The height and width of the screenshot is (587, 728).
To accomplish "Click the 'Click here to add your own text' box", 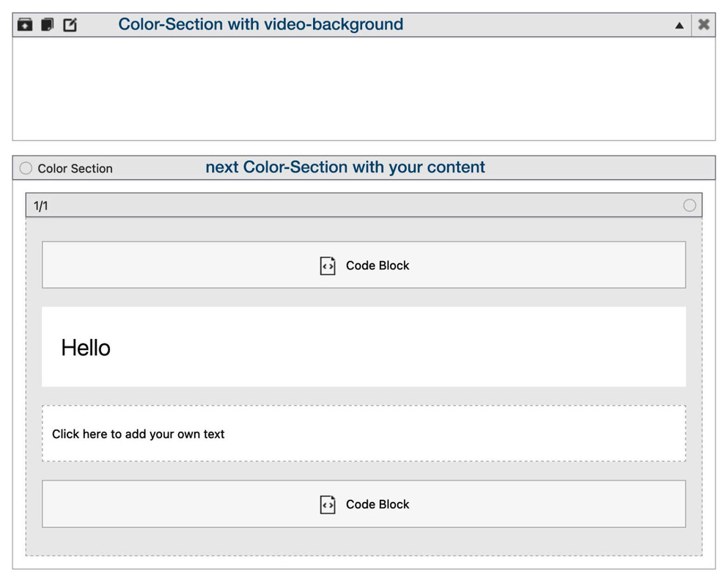I will coord(364,433).
